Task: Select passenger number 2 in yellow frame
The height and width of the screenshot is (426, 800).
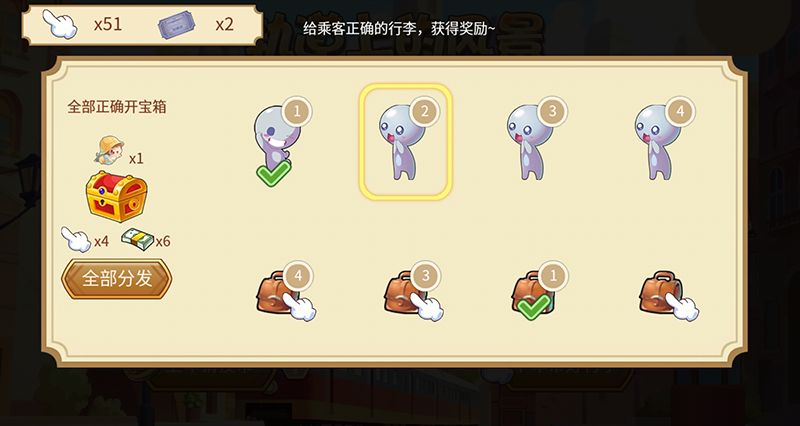Action: (x=406, y=141)
